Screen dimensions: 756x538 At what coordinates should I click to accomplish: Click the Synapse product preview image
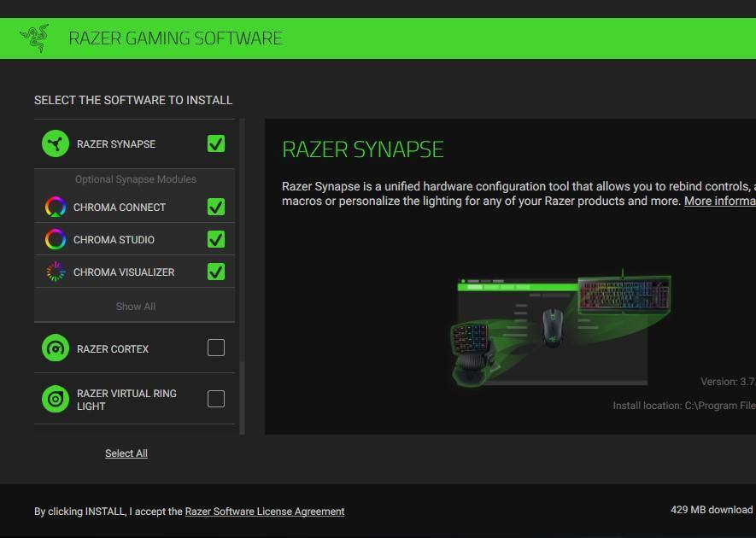(561, 329)
